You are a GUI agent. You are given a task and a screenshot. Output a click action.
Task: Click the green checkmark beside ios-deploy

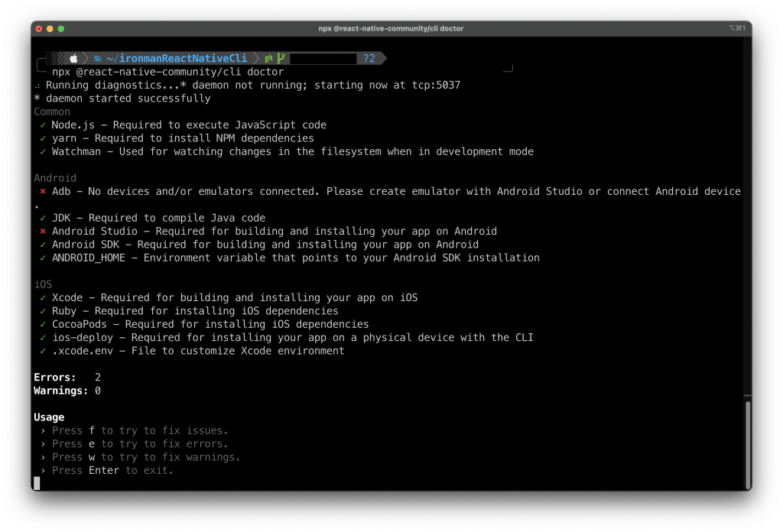point(43,337)
